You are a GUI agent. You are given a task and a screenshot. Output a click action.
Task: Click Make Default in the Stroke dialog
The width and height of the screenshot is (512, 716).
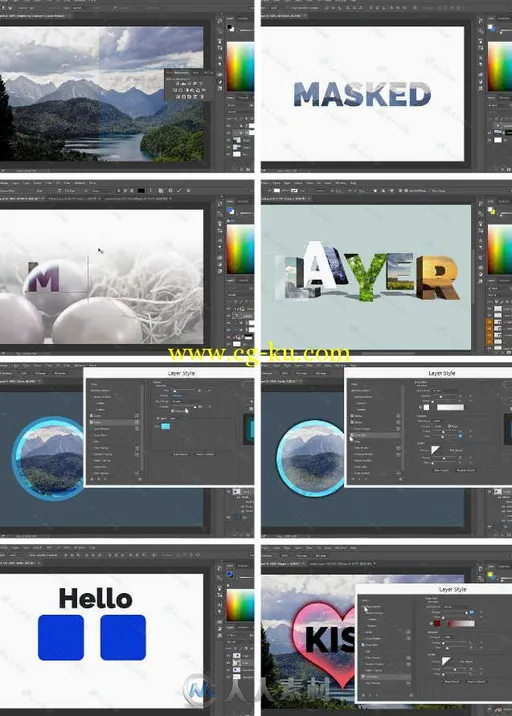coord(181,454)
